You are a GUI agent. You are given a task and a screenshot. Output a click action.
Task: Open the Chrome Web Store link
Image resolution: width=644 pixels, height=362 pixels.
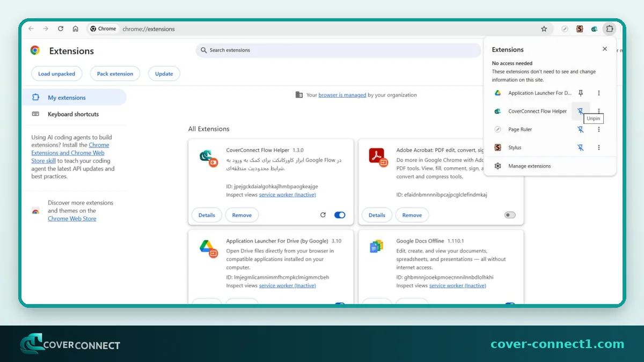pyautogui.click(x=72, y=219)
